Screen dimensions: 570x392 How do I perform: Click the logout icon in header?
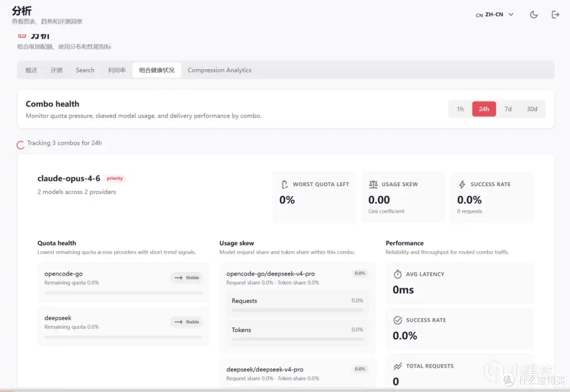(x=555, y=15)
